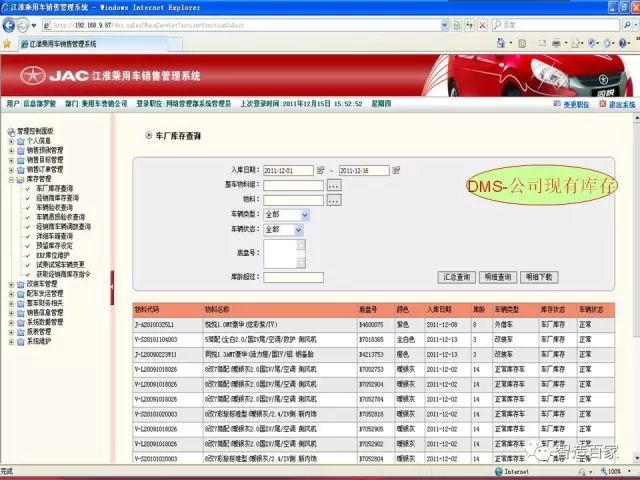Open the IE Home icon in the command bar

501,42
